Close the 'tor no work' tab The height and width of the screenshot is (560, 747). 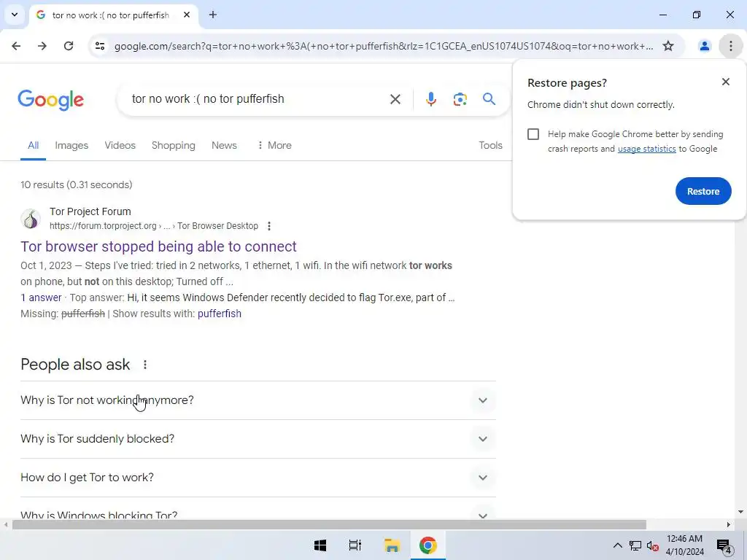[187, 15]
